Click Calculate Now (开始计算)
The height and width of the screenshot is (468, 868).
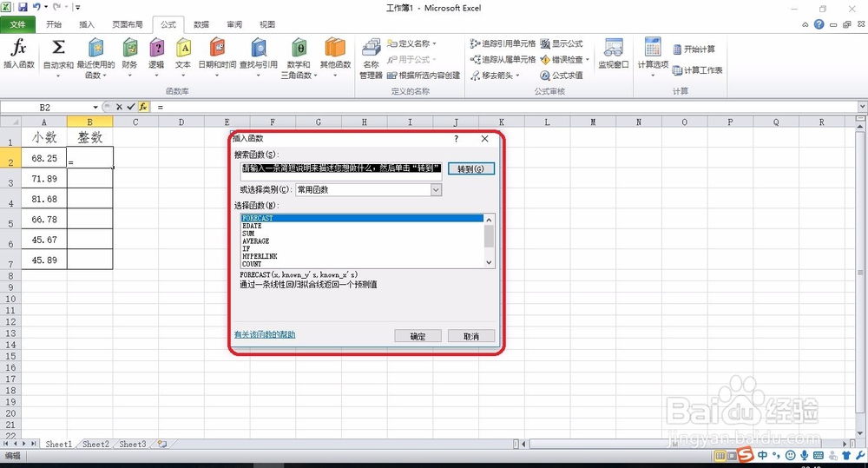(694, 49)
